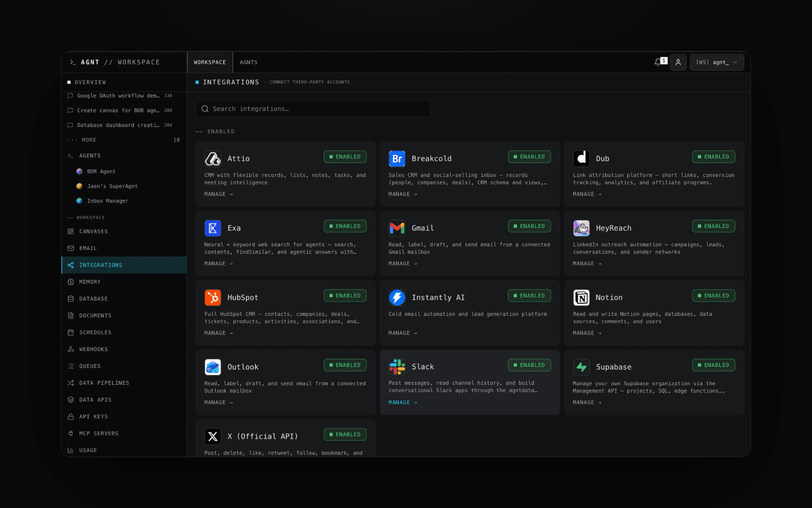
Task: Click MANAGE link on Breakcold card
Action: 403,194
